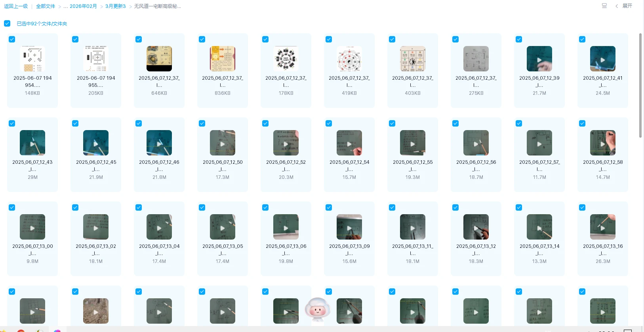Image resolution: width=644 pixels, height=332 pixels.
Task: Untick the checkbox of the 9.8M video
Action: [12, 207]
